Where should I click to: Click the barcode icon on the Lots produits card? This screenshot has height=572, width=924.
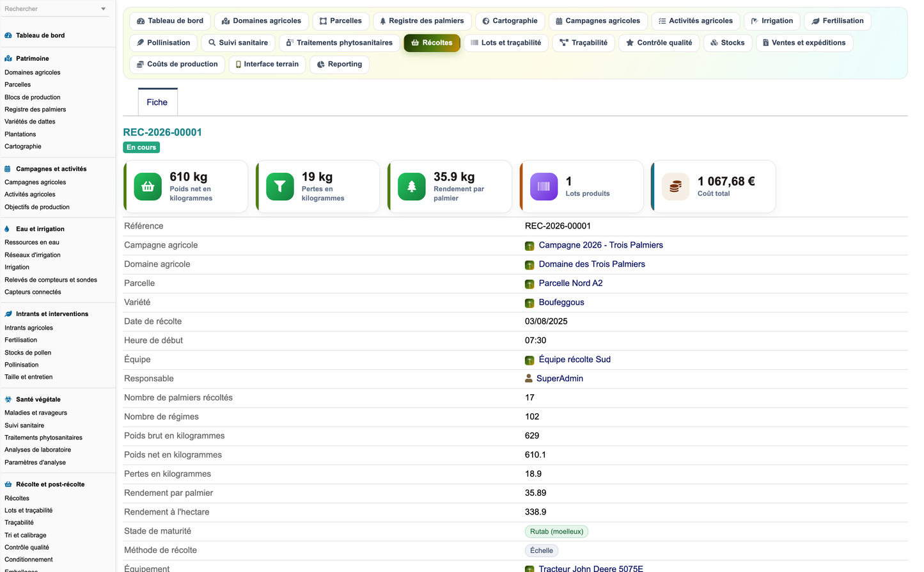click(x=544, y=187)
